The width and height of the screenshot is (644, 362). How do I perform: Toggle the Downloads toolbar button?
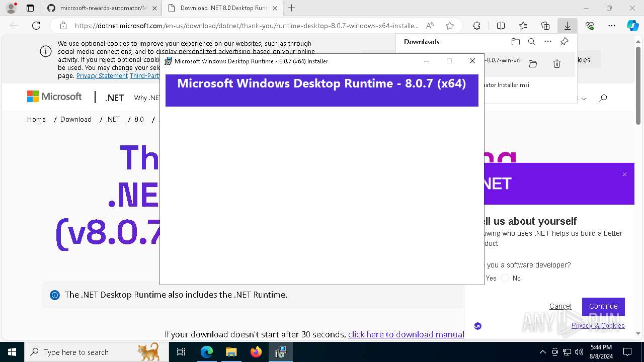[567, 26]
